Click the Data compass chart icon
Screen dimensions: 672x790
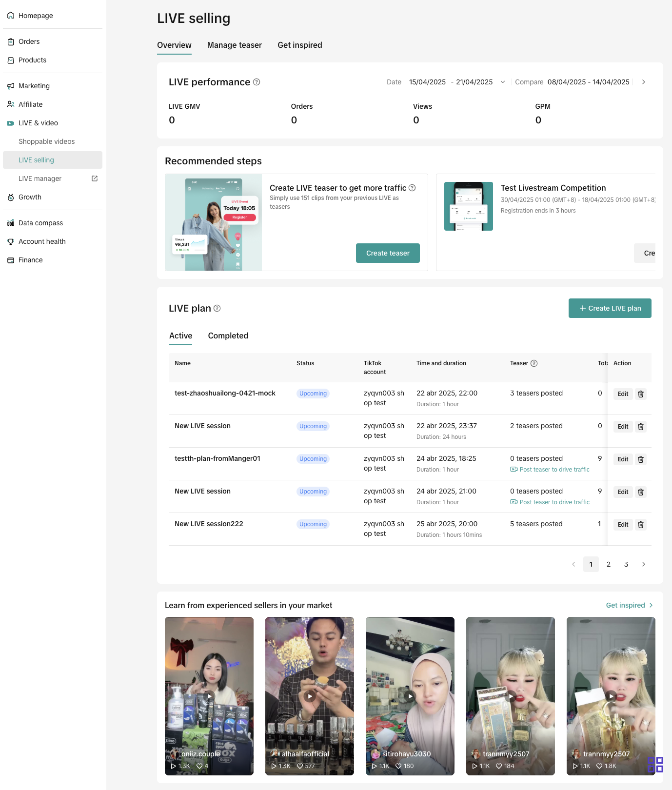pyautogui.click(x=11, y=223)
